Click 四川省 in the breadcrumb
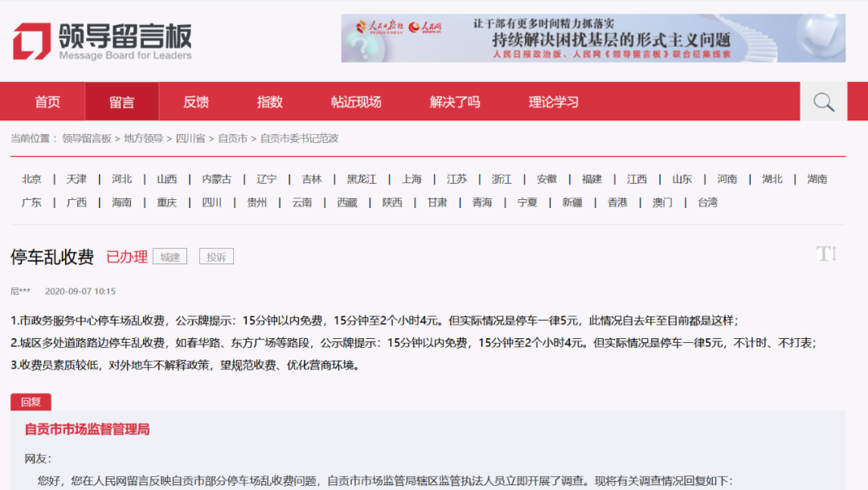 [x=190, y=138]
